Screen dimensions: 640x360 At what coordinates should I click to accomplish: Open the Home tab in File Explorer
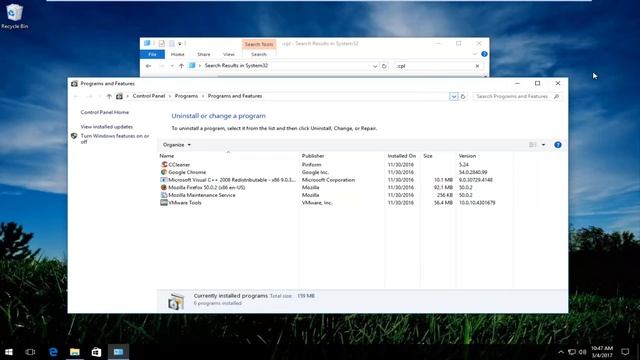(x=178, y=54)
